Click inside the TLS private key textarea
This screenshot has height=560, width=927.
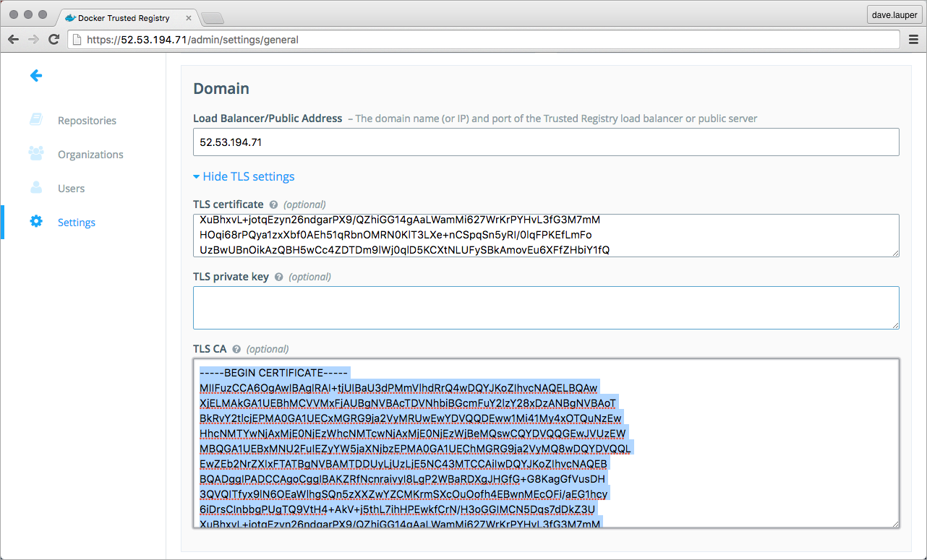pos(545,308)
